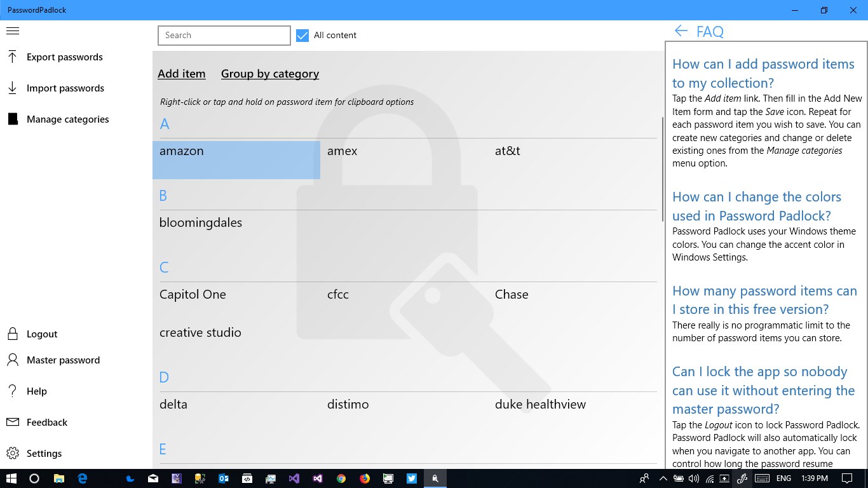Click the Export passwords icon
The width and height of the screenshot is (868, 488).
(x=12, y=57)
